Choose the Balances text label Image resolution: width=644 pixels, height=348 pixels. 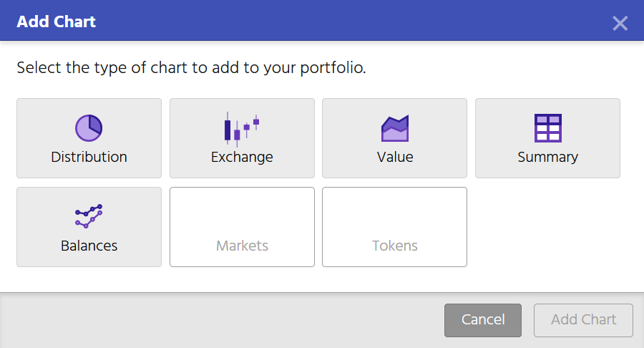(x=89, y=246)
